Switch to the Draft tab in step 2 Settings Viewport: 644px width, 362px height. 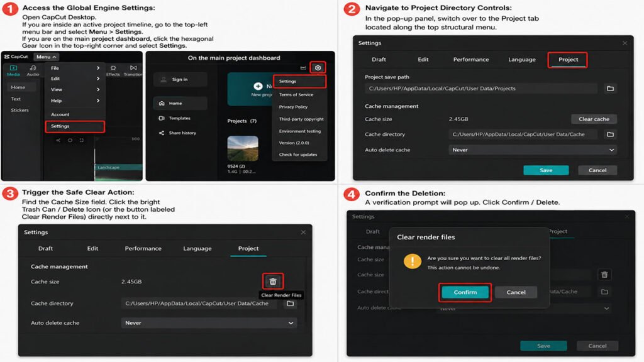click(x=379, y=60)
